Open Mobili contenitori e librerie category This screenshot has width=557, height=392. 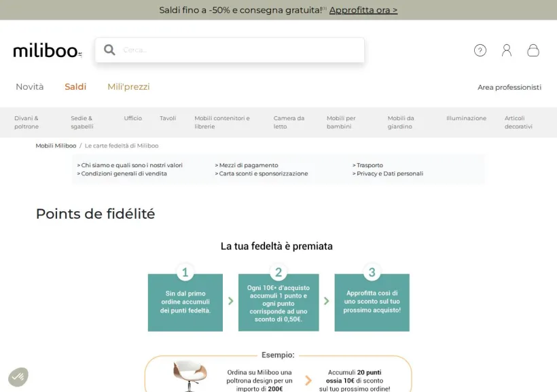(x=222, y=122)
